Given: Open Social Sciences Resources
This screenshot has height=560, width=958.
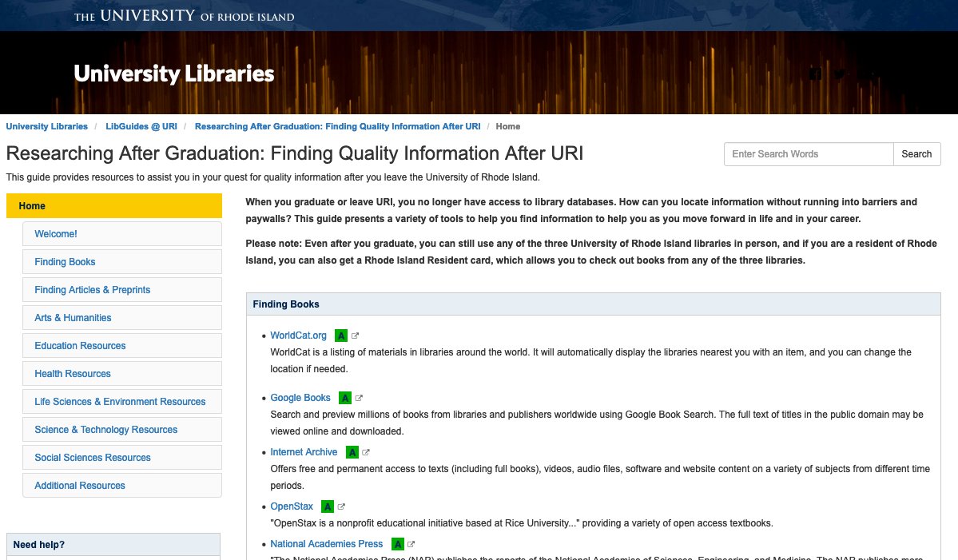Looking at the screenshot, I should (122, 458).
